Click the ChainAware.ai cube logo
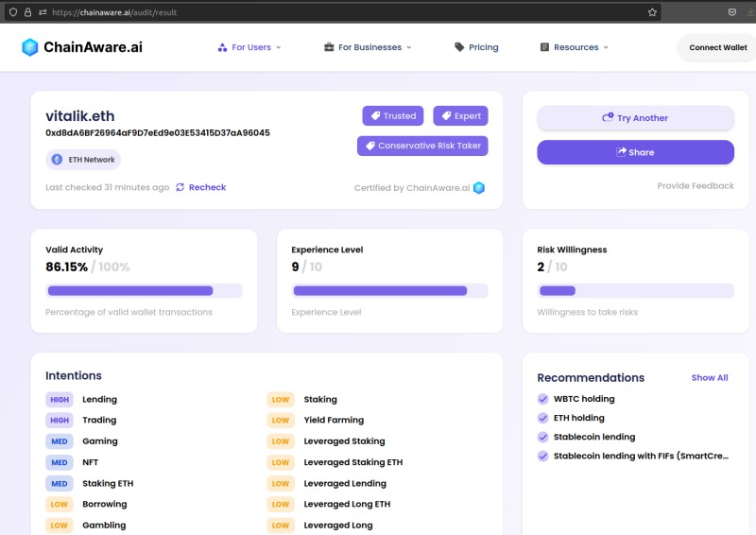This screenshot has height=535, width=756. [x=30, y=47]
